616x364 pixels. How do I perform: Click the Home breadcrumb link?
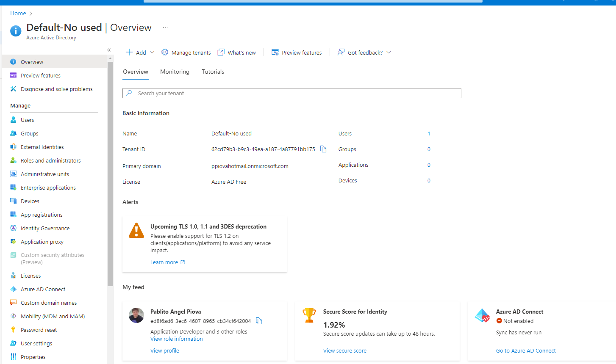point(18,13)
